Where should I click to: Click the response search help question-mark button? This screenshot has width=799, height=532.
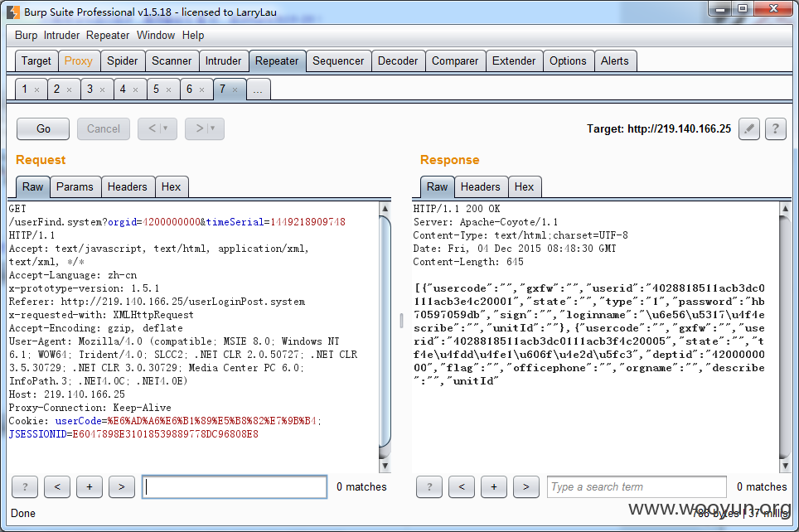pyautogui.click(x=429, y=487)
